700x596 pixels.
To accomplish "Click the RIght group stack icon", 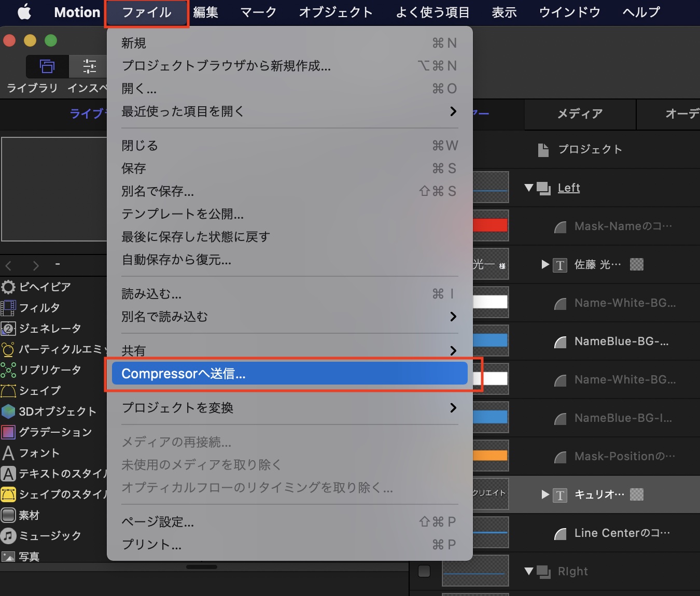I will point(543,572).
